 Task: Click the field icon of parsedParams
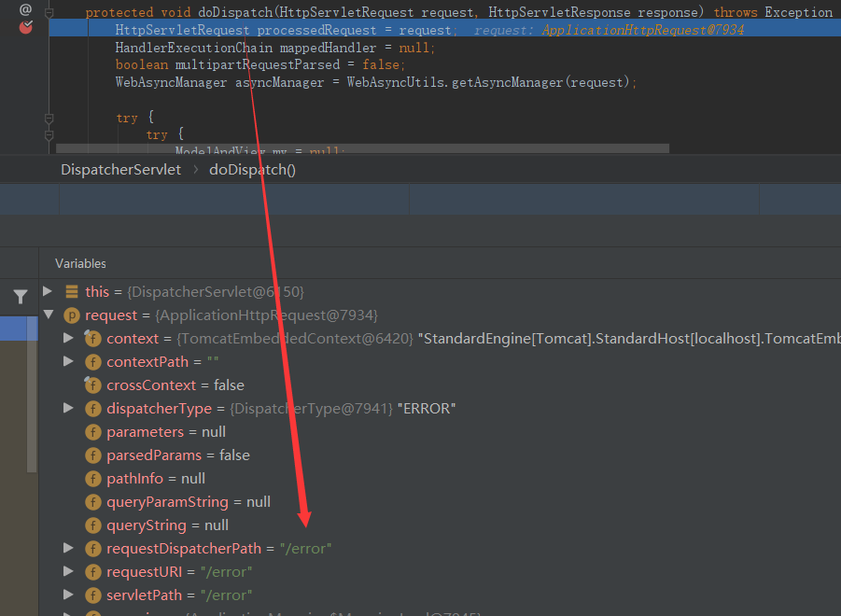(x=92, y=455)
